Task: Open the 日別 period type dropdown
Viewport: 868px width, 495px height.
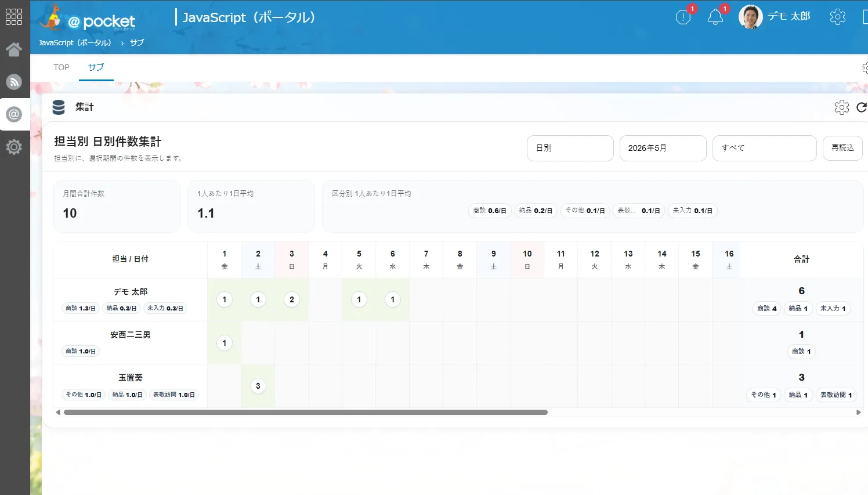Action: coord(570,148)
